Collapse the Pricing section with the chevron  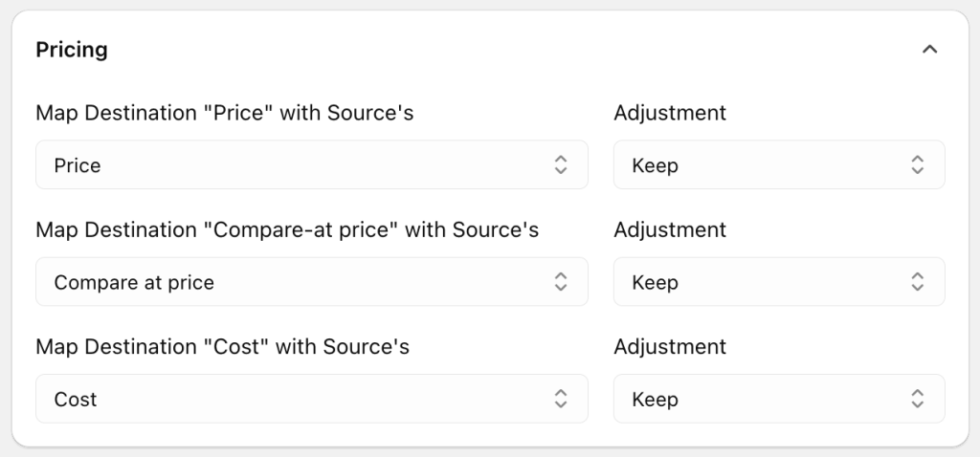click(928, 50)
